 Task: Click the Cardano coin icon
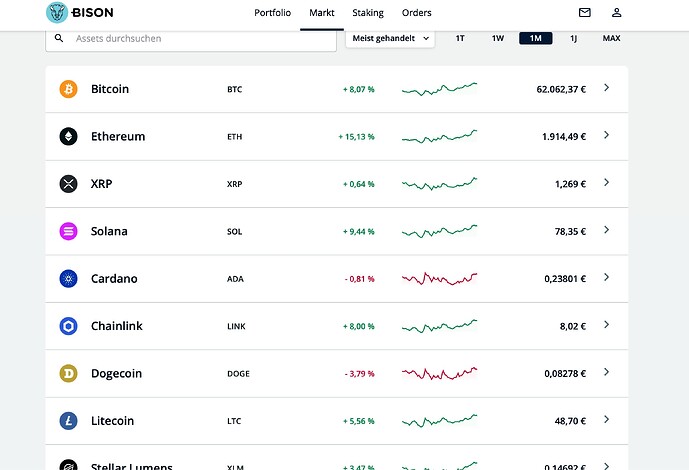click(x=69, y=278)
